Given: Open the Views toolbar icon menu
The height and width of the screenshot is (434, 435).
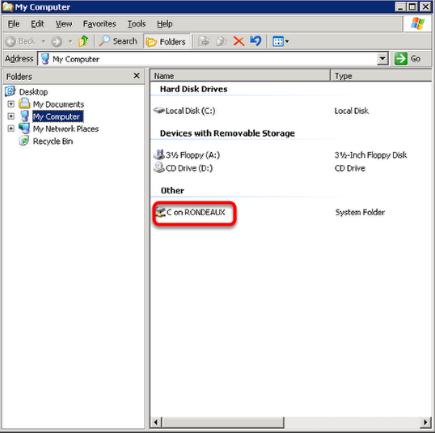Looking at the screenshot, I should (x=281, y=41).
